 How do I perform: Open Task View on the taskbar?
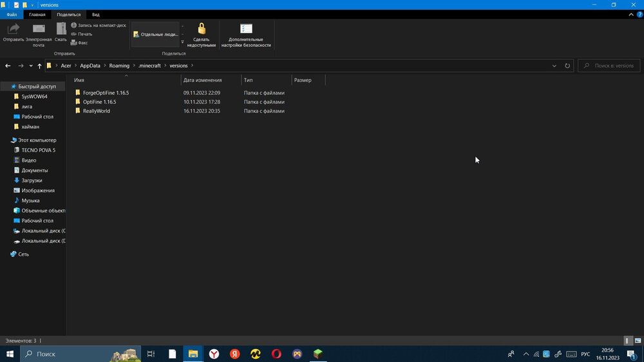tap(151, 354)
